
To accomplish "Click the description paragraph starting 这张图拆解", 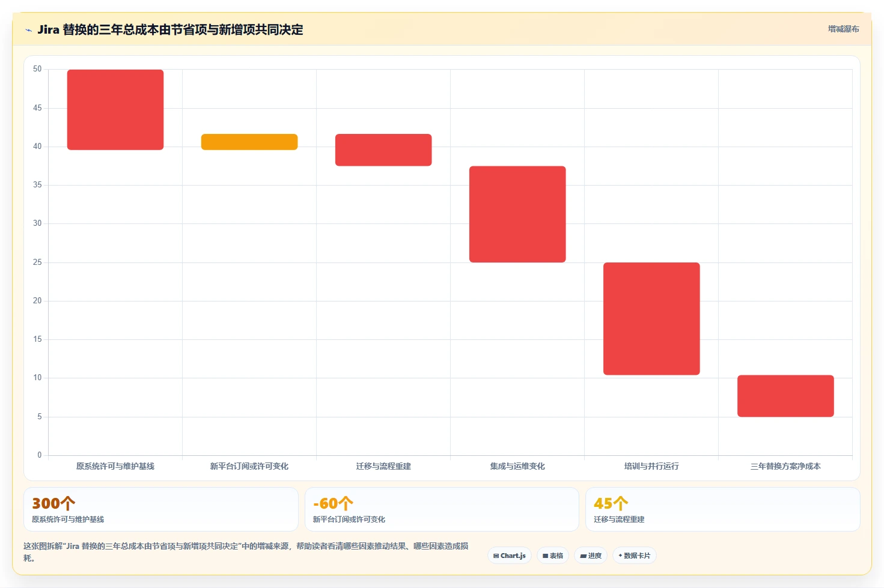I will tap(246, 552).
